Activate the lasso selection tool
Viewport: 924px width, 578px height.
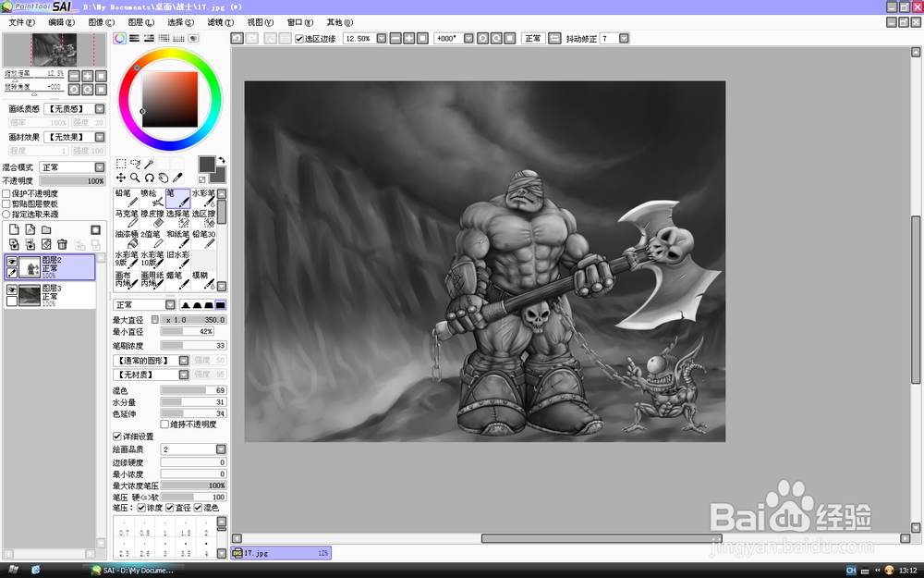click(x=135, y=164)
